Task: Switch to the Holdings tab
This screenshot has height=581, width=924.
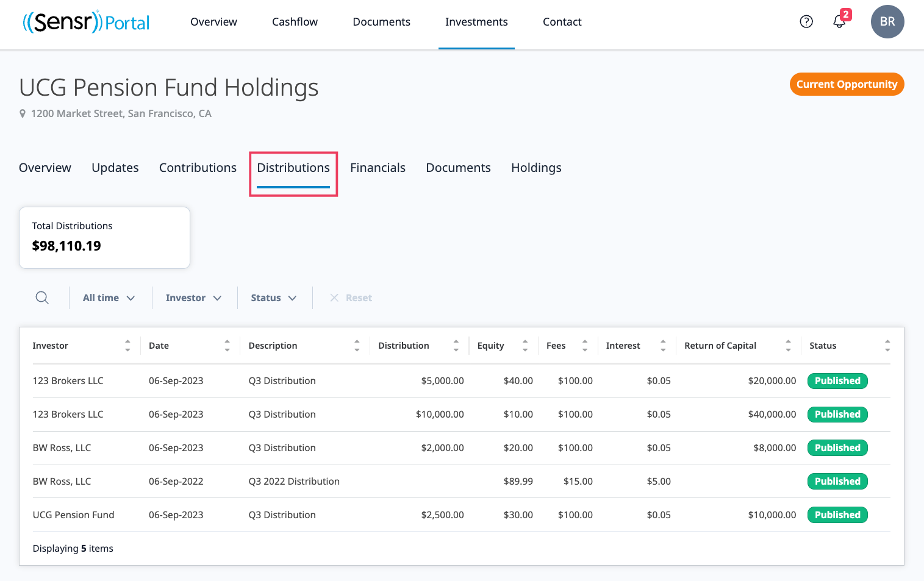Action: (536, 168)
